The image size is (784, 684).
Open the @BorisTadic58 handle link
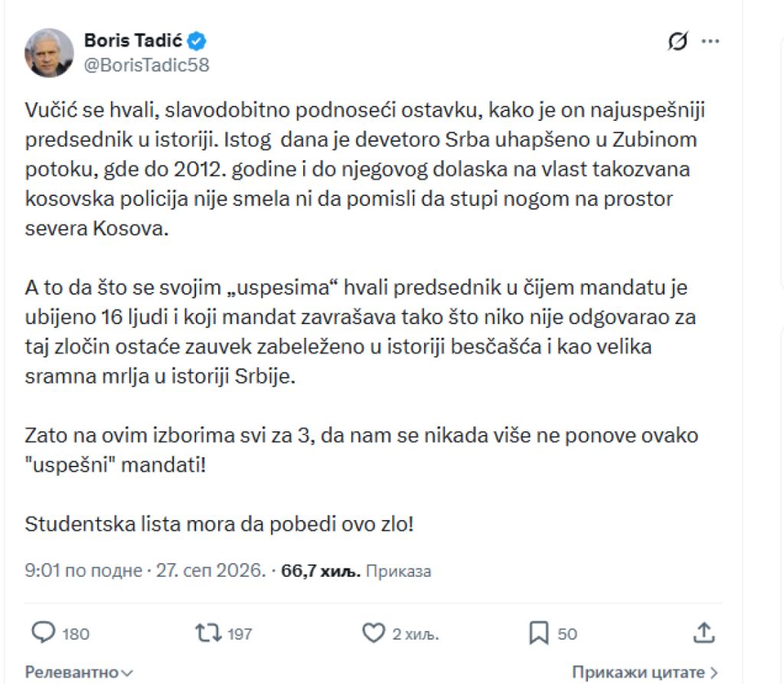146,65
